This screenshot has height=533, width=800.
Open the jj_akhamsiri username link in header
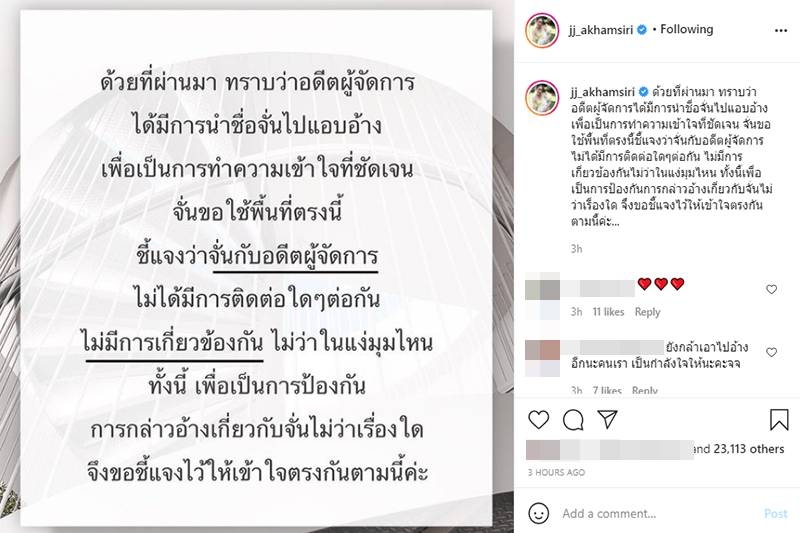601,30
